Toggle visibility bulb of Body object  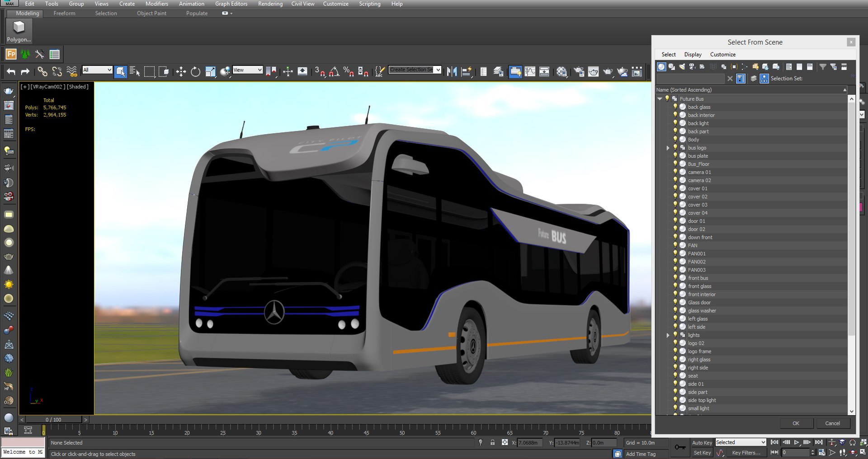[x=675, y=140]
